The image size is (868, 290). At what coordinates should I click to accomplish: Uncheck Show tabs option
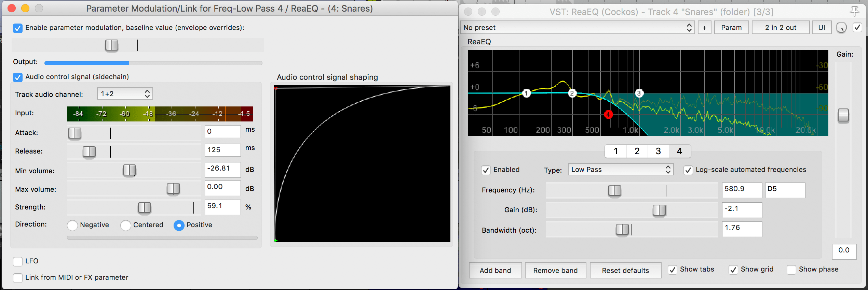(673, 270)
